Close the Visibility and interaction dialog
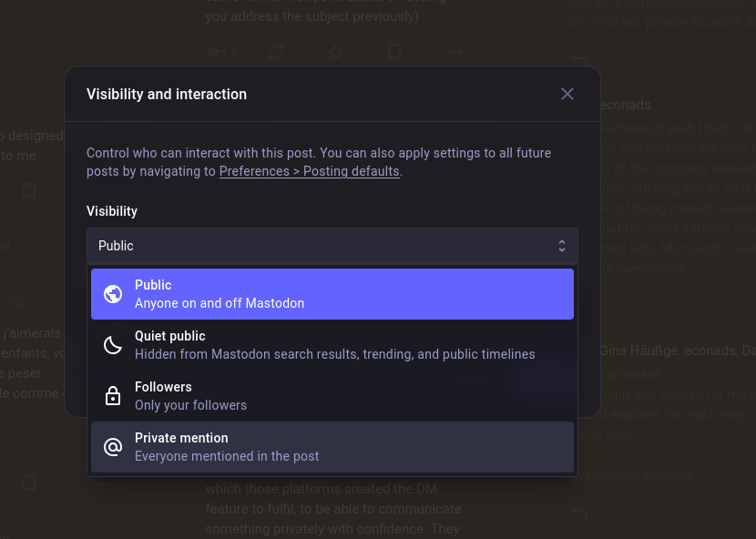The image size is (756, 539). (x=567, y=94)
